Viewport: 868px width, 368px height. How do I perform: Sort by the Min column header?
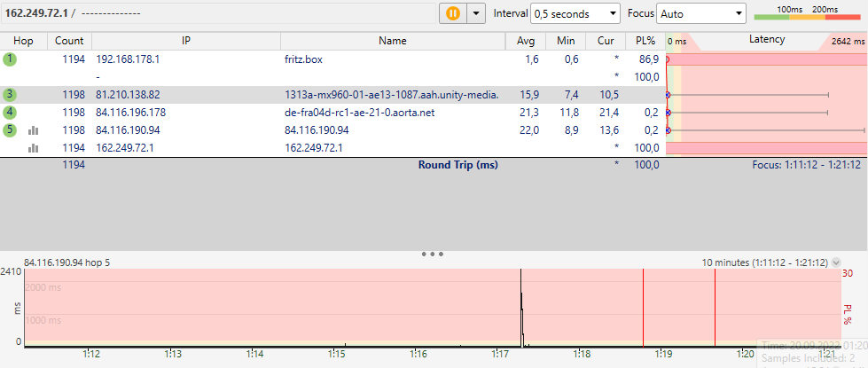(x=566, y=41)
